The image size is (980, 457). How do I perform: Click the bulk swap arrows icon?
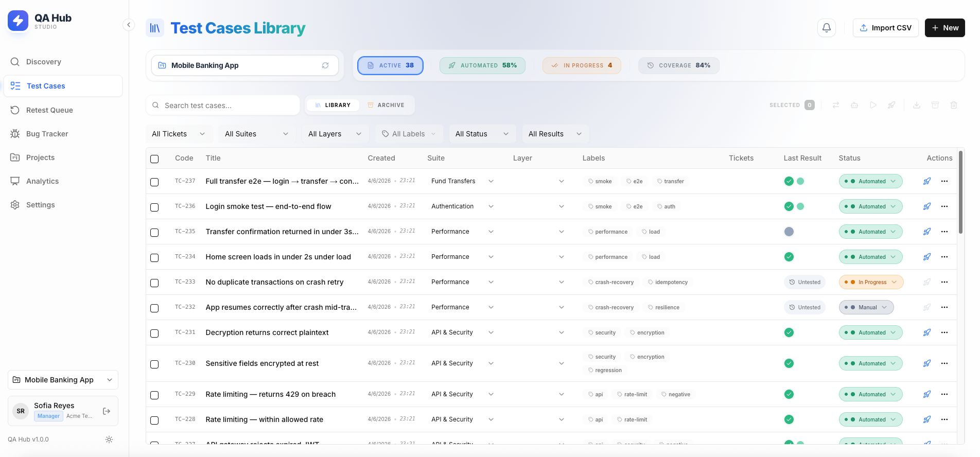pos(836,105)
